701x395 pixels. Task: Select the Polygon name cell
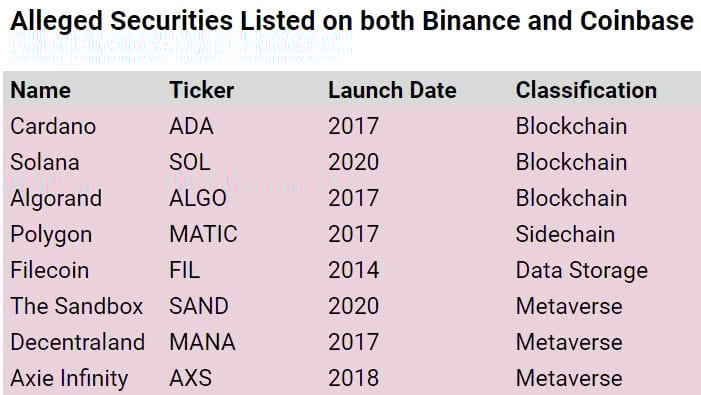(51, 235)
